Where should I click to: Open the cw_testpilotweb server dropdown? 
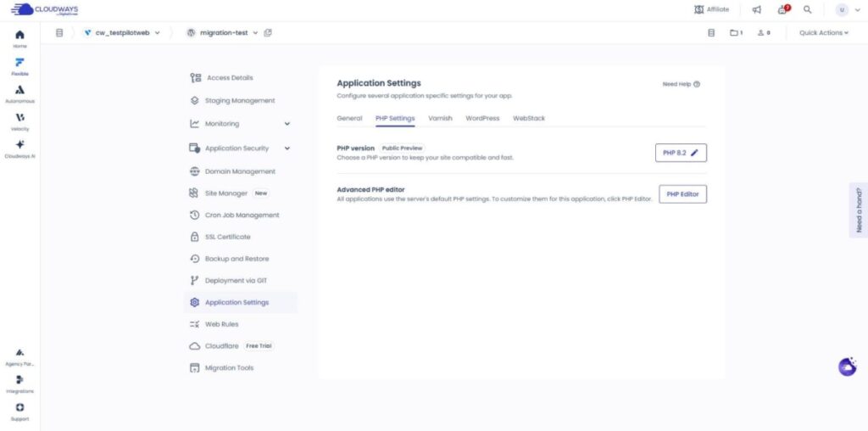click(122, 33)
